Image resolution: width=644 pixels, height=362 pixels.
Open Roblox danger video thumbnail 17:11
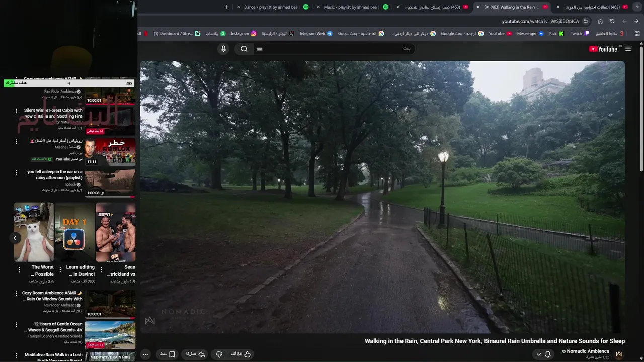(110, 152)
